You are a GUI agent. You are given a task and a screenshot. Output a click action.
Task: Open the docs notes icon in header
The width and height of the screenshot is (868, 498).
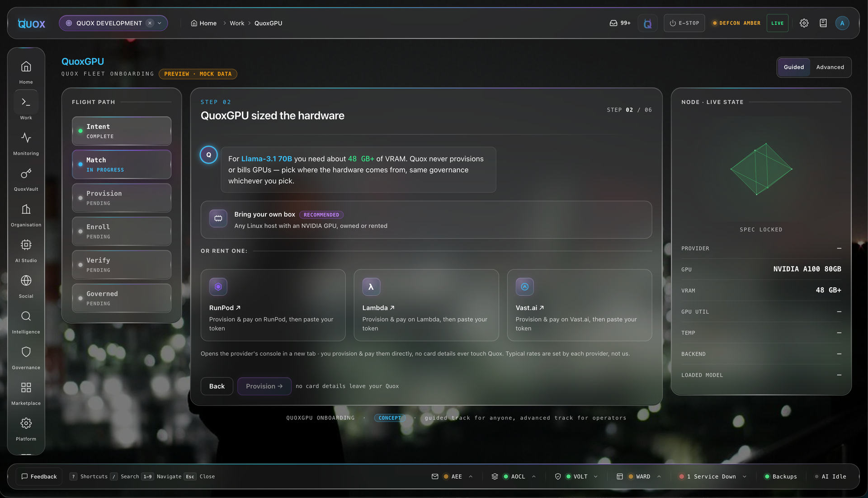823,23
